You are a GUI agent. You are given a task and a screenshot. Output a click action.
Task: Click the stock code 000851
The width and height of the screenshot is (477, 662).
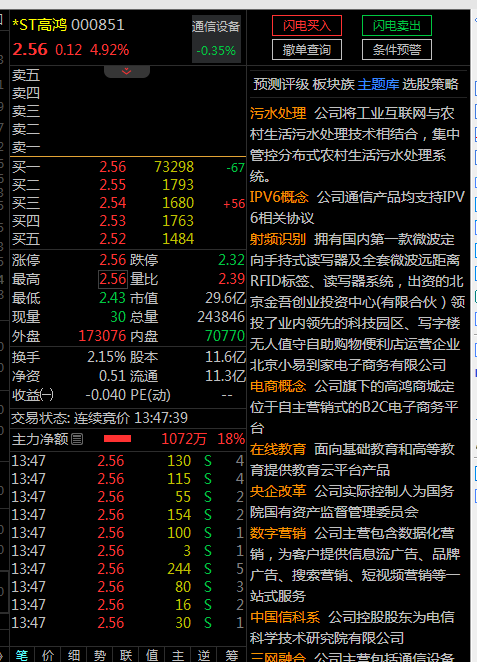pos(98,25)
